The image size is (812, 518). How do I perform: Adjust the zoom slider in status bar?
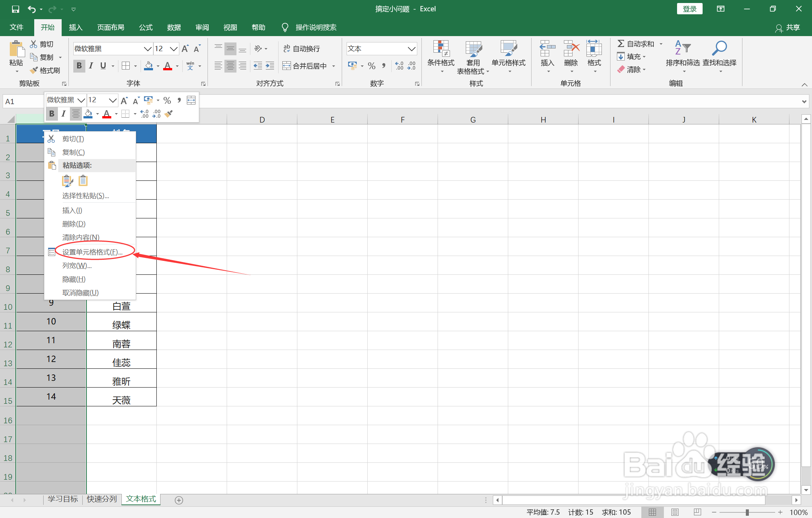coord(747,512)
